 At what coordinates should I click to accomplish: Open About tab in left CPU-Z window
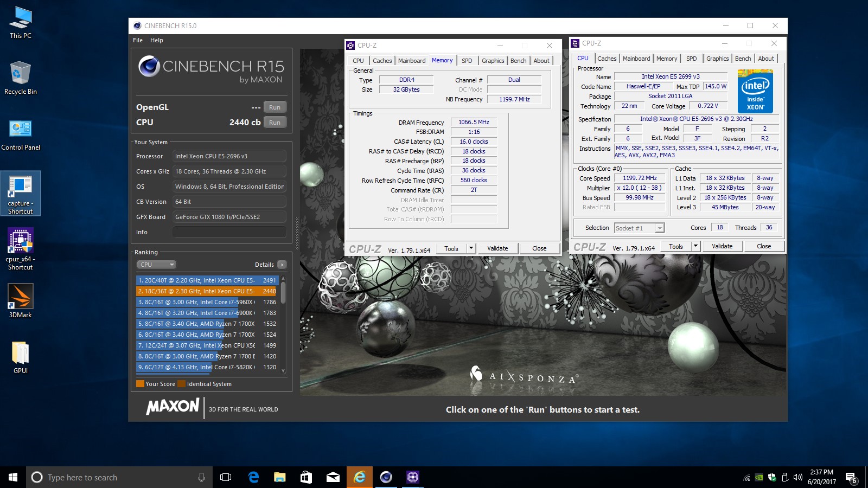point(541,61)
